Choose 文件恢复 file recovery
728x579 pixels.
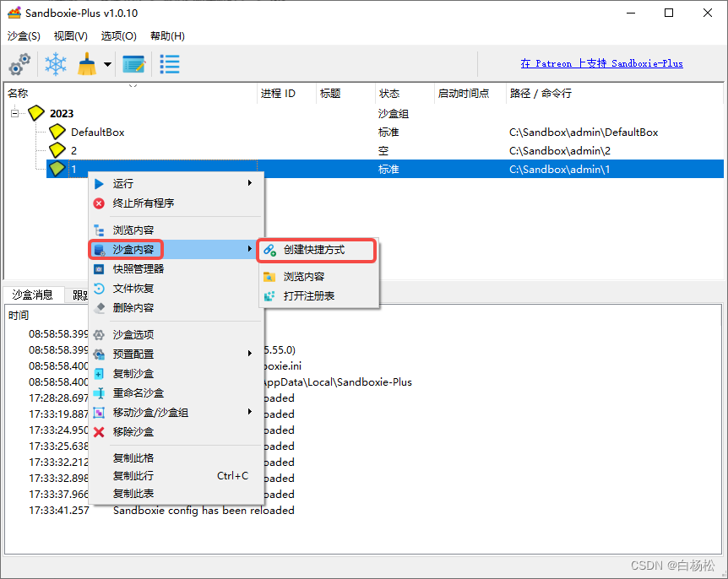[176, 289]
